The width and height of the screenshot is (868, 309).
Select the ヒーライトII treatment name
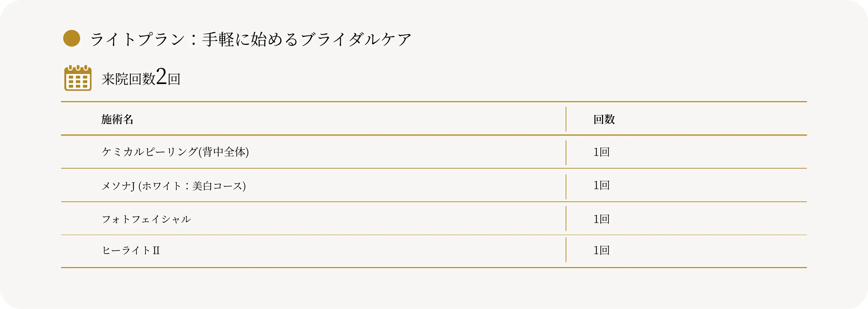pos(131,251)
